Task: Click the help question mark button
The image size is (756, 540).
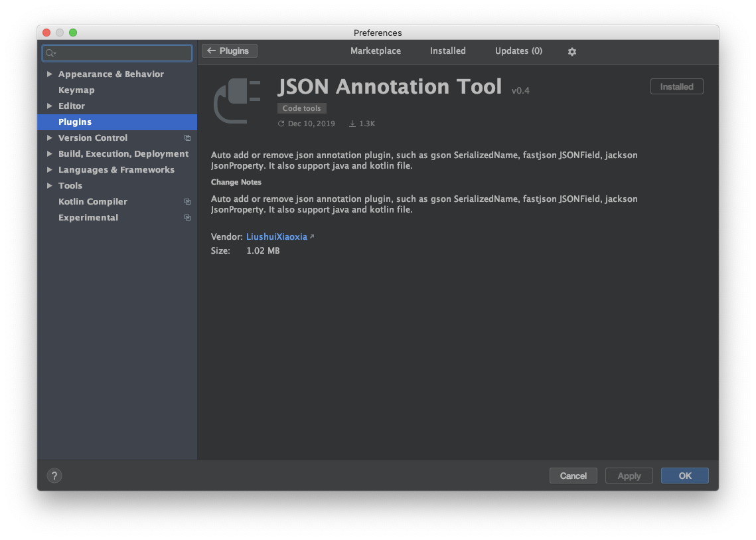Action: pyautogui.click(x=54, y=476)
